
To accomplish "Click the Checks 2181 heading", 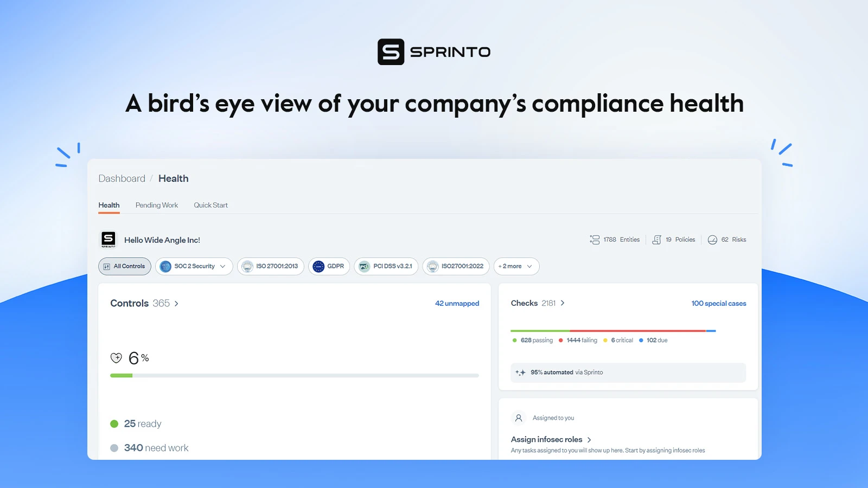I will [533, 303].
